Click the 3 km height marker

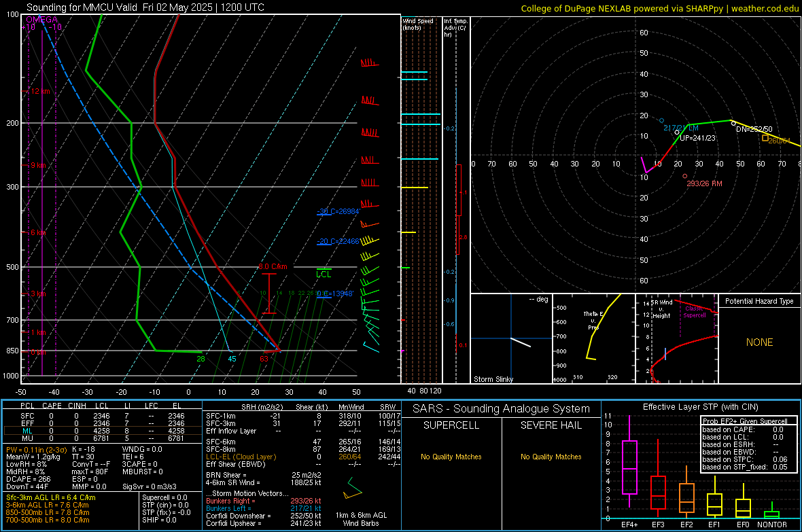point(38,294)
